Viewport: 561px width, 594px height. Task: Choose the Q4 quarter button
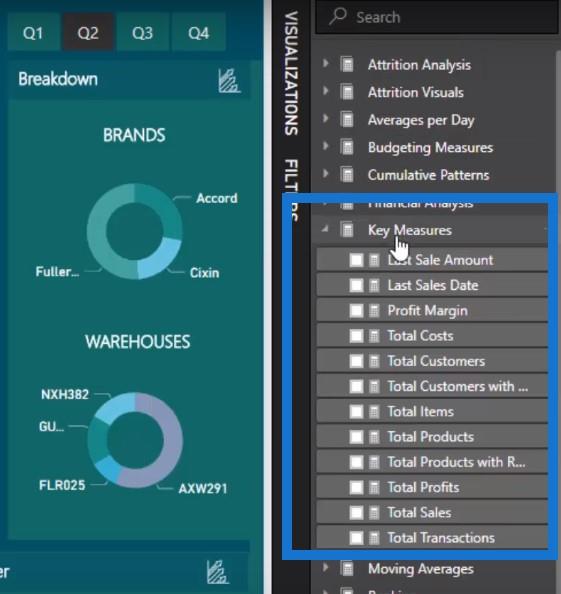tap(198, 33)
